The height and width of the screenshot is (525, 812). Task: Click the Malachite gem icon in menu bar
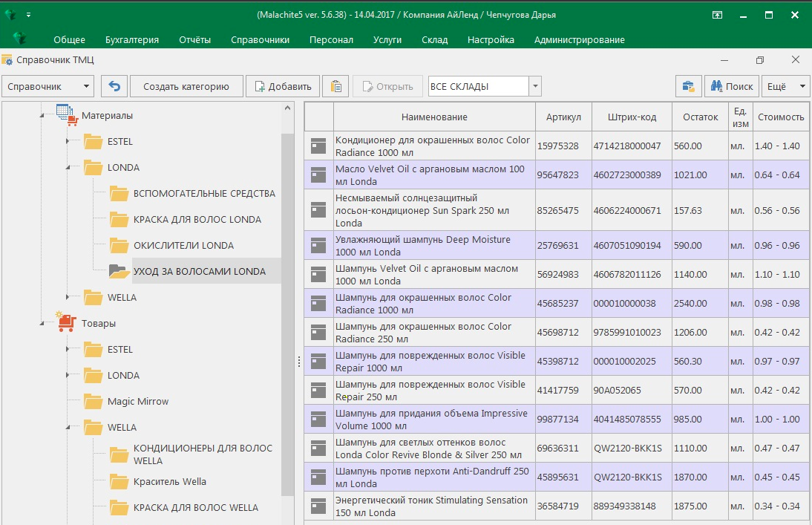pyautogui.click(x=20, y=39)
